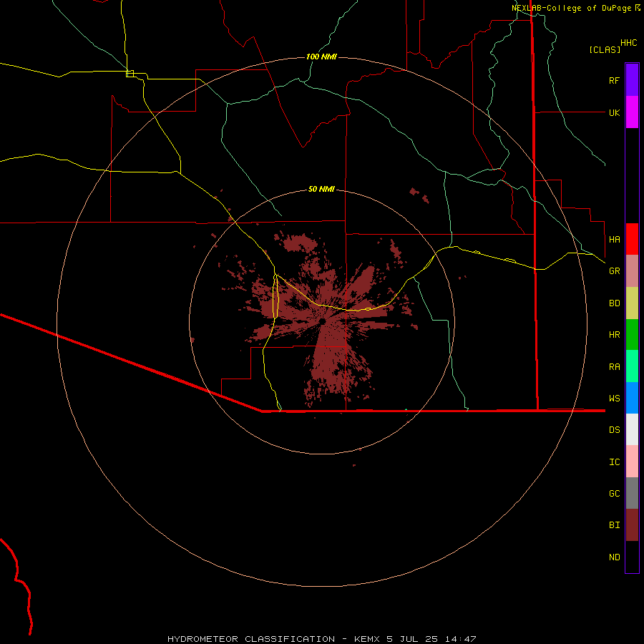Click the GC gray legend swatch
The width and height of the screenshot is (644, 644).
pos(632,493)
